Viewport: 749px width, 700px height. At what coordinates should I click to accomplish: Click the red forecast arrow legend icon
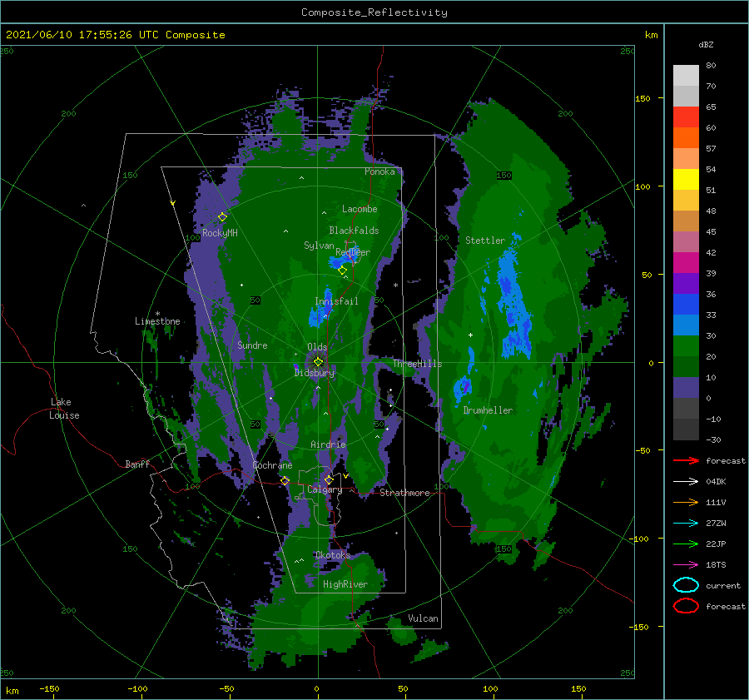[x=686, y=460]
